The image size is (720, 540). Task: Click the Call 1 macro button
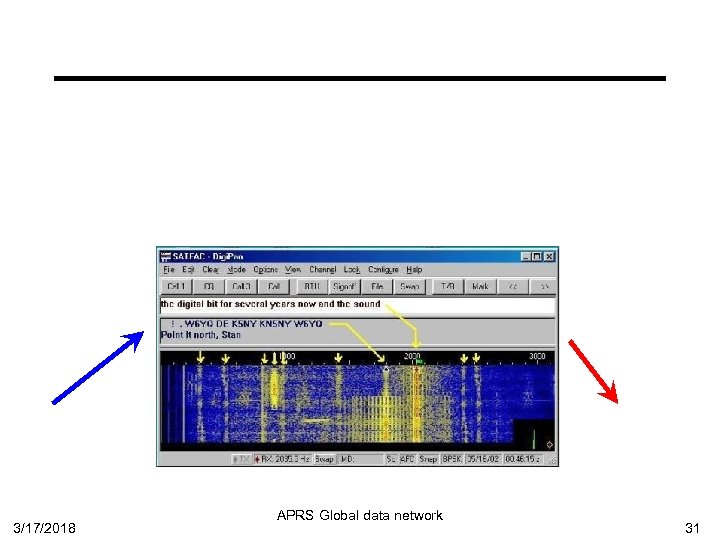(176, 287)
